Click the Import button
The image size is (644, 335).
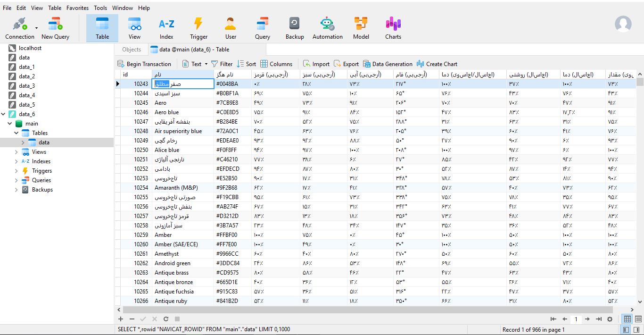click(x=316, y=64)
